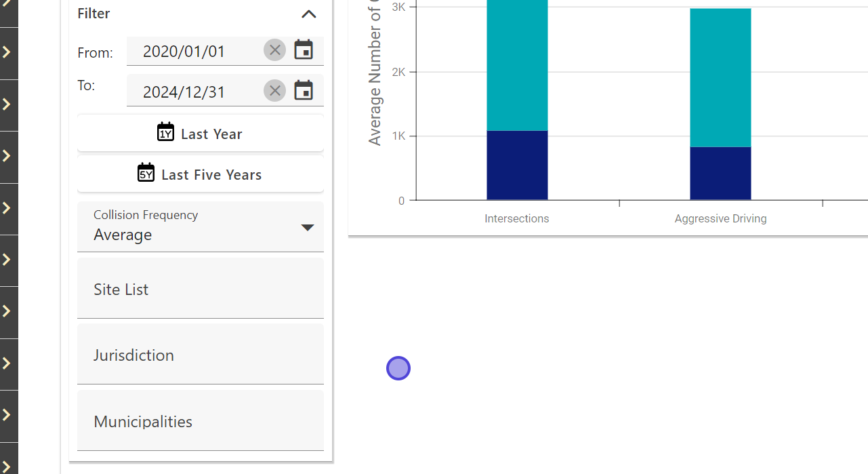The width and height of the screenshot is (868, 474).
Task: Open the Municipalities selector
Action: tap(200, 421)
